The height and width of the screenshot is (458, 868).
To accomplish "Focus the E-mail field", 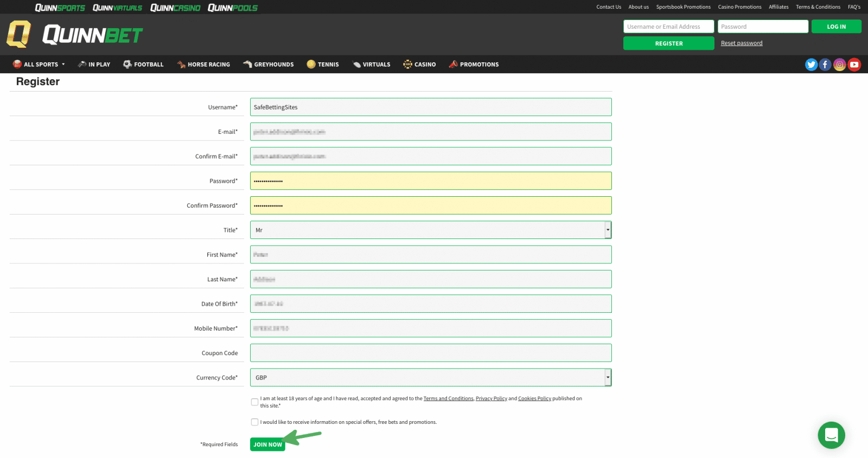I will pos(431,132).
